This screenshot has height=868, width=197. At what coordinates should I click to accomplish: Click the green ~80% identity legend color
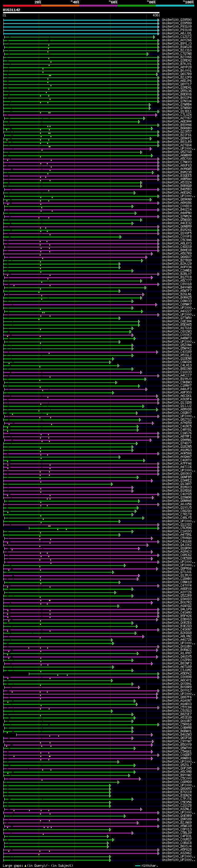click(x=137, y=6)
